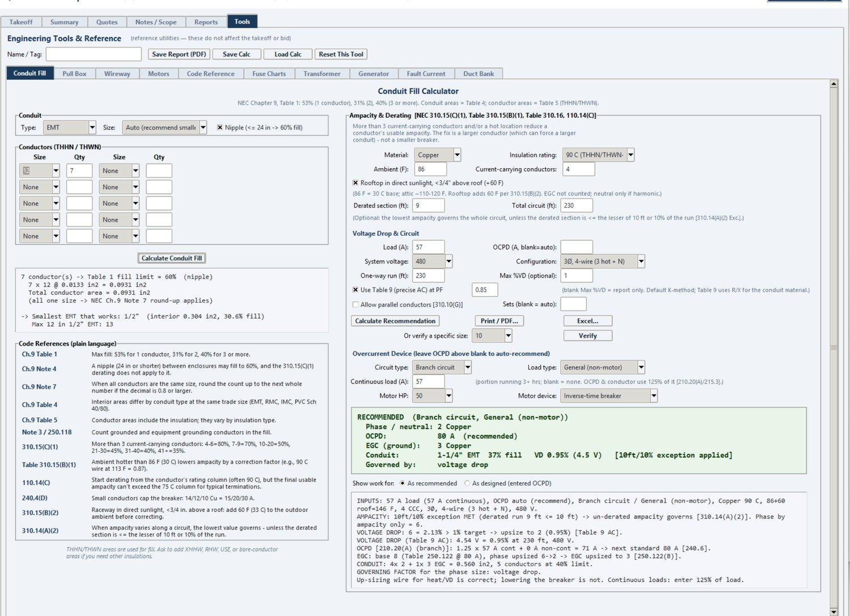Click the Max %VD field

[x=576, y=275]
